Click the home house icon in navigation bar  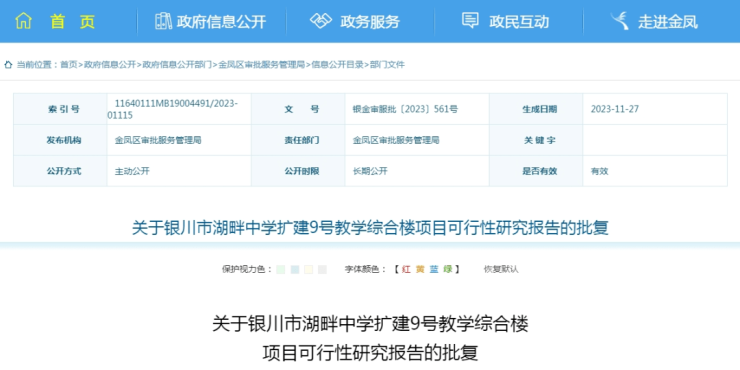[x=23, y=21]
